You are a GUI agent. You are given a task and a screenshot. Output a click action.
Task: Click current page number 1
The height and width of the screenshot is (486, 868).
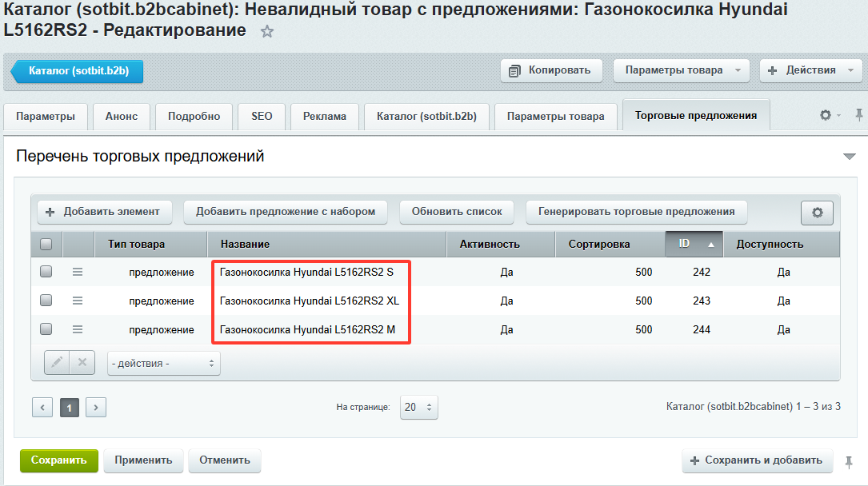[x=69, y=408]
